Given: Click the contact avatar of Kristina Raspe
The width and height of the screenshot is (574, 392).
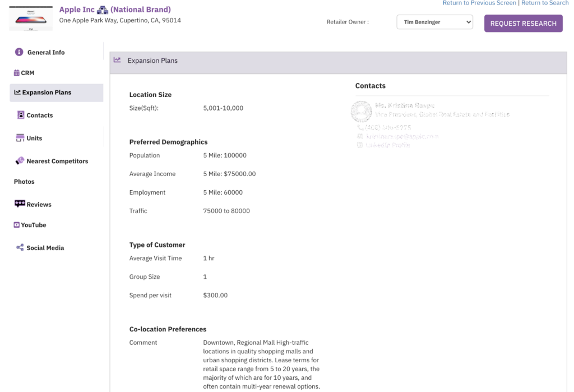Looking at the screenshot, I should coord(361,112).
